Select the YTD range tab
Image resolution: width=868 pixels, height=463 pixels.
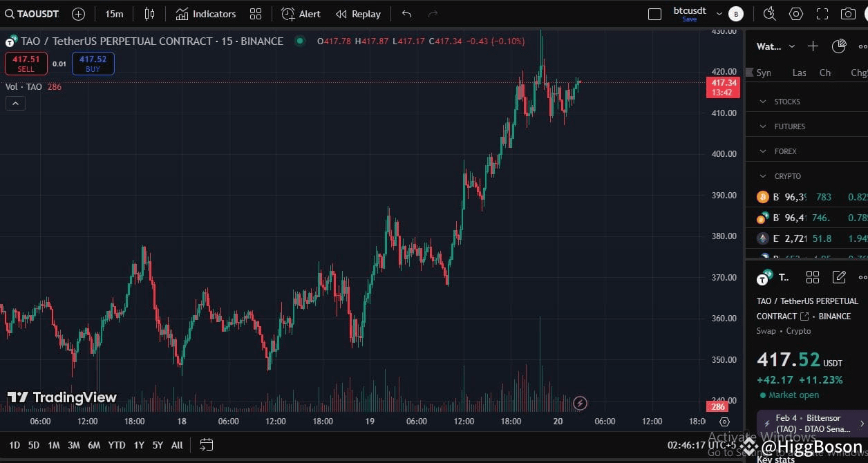pos(116,445)
